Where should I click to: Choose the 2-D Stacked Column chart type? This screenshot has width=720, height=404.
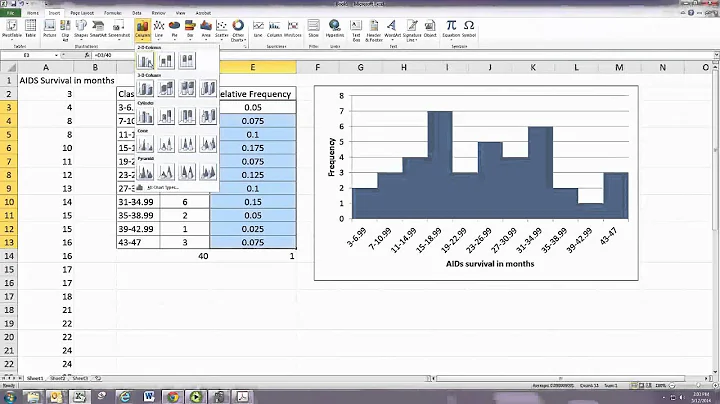point(166,61)
